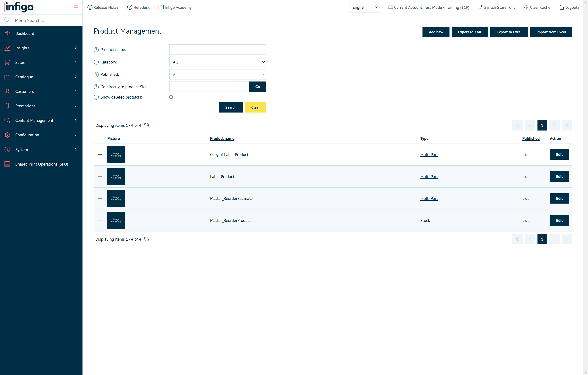Click the Search button
This screenshot has height=375, width=588.
(231, 107)
